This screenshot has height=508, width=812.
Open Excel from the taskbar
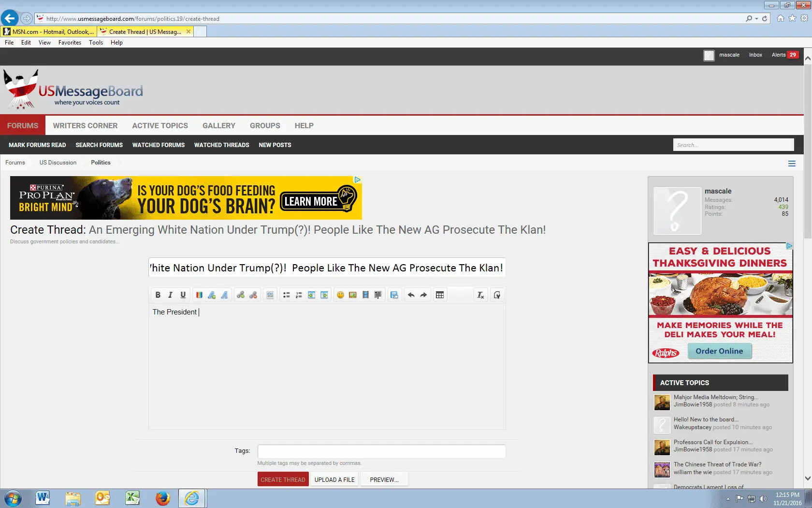pos(132,498)
